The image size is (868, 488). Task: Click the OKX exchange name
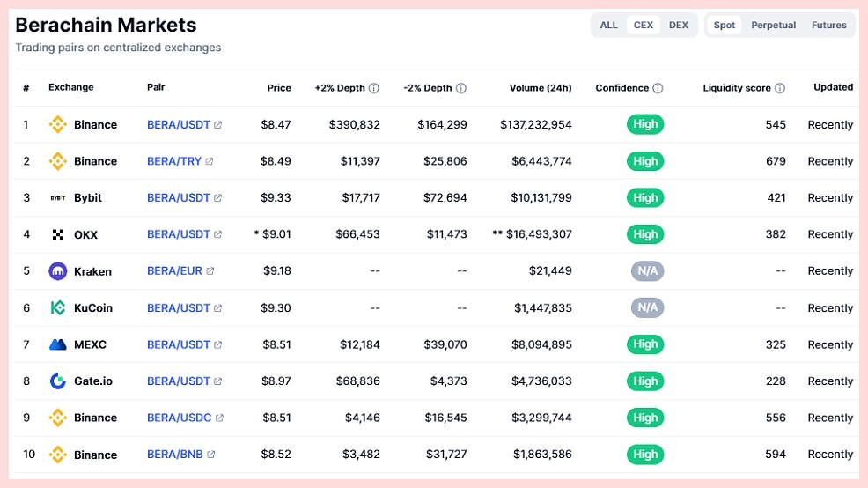click(x=85, y=235)
